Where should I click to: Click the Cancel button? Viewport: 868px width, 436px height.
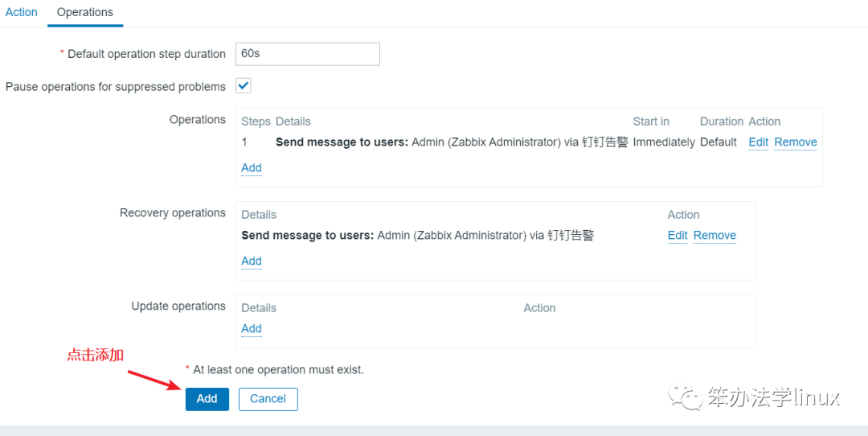268,399
